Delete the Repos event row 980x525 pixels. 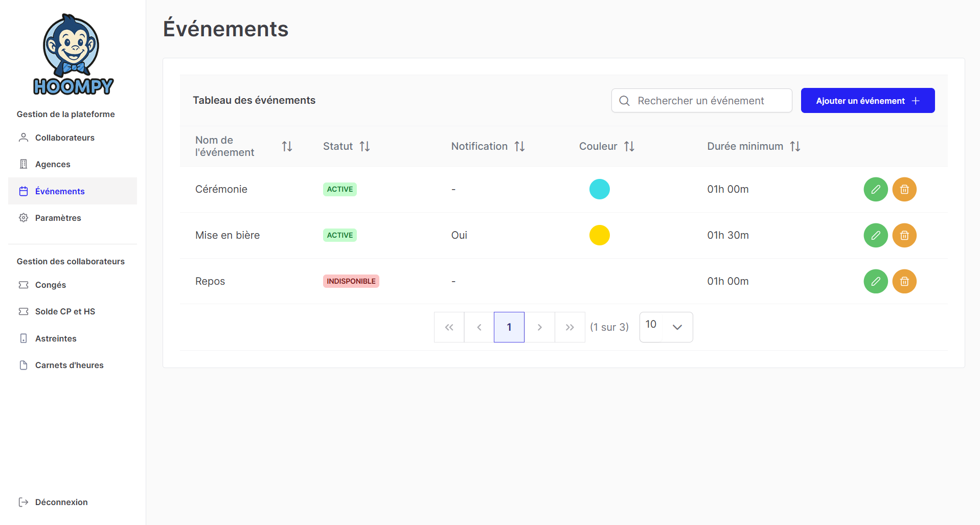tap(904, 281)
